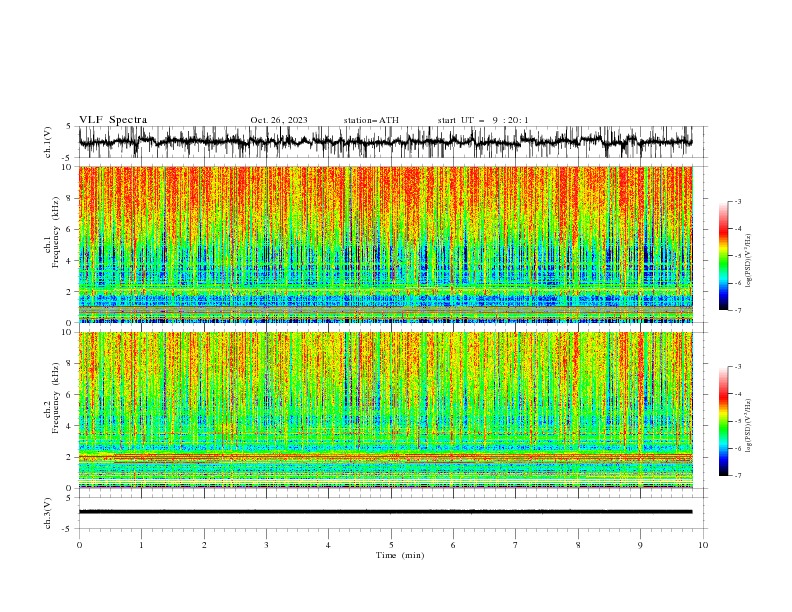Image resolution: width=792 pixels, height=612 pixels.
Task: Click the log(PSD) label beside ch.2 color bar
Action: pos(749,426)
